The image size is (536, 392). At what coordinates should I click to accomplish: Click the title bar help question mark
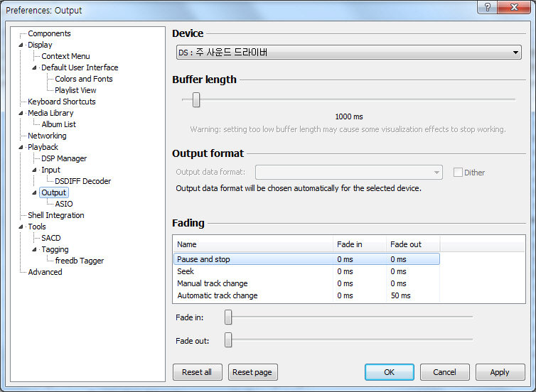488,7
